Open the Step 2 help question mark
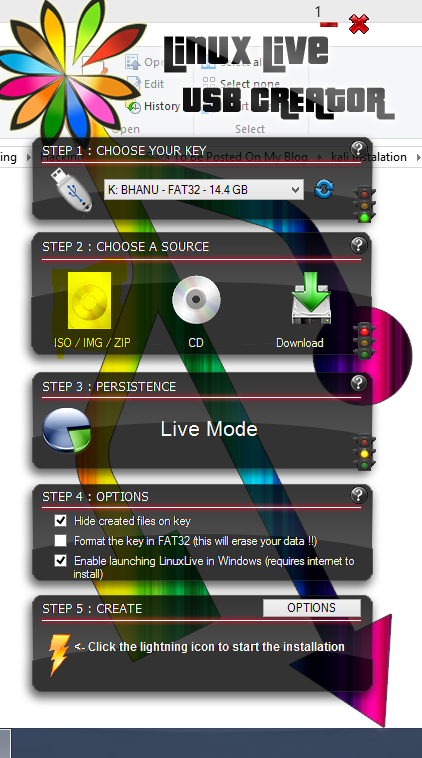 (358, 245)
